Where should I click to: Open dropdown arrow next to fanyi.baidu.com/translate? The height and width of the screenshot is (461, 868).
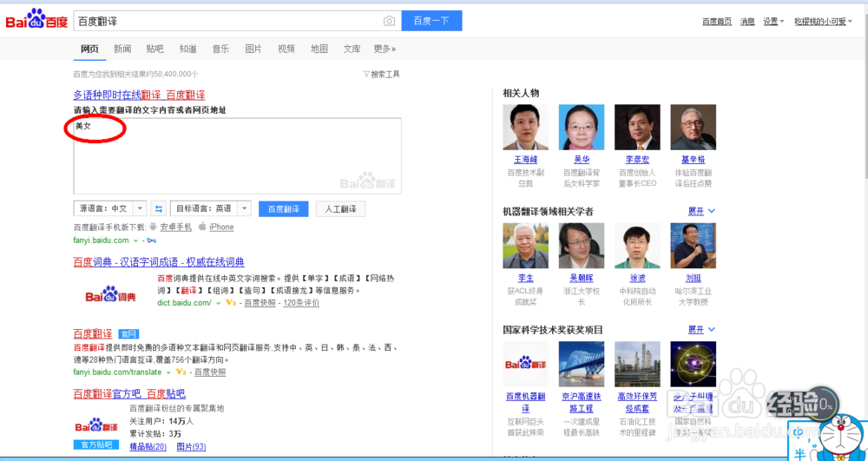pyautogui.click(x=168, y=372)
